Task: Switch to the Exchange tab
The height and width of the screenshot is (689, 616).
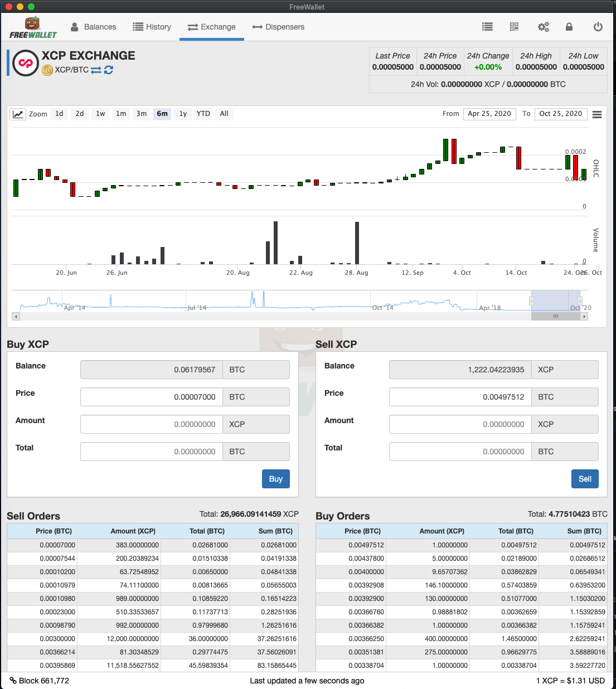Action: point(211,27)
